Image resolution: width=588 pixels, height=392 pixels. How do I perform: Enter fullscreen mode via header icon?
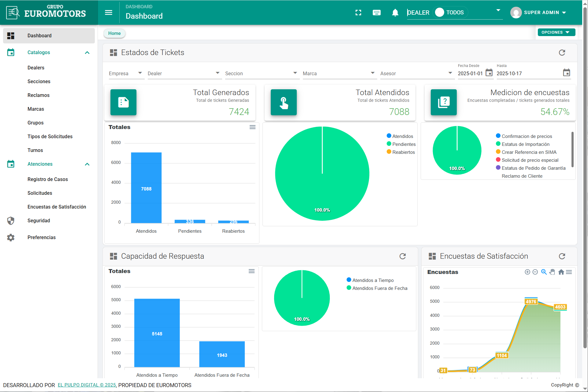pos(358,13)
